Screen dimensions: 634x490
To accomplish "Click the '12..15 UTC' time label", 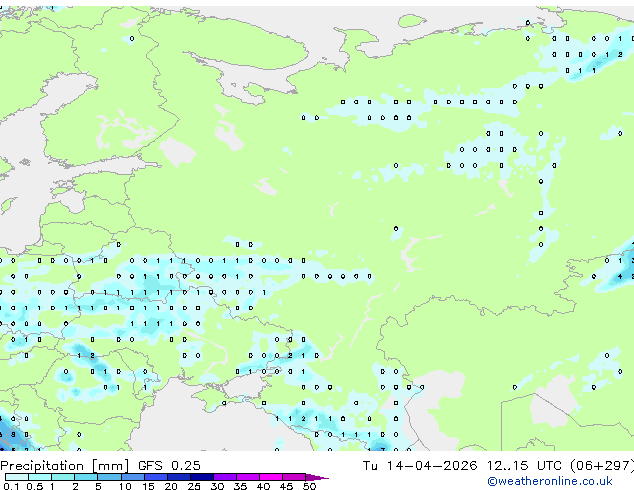I will [524, 466].
